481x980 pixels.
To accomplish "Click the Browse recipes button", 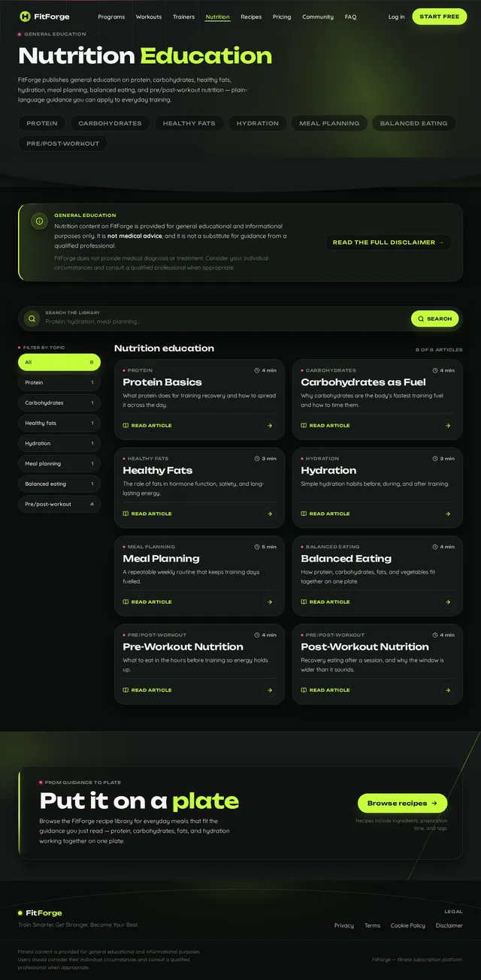I will coord(403,803).
